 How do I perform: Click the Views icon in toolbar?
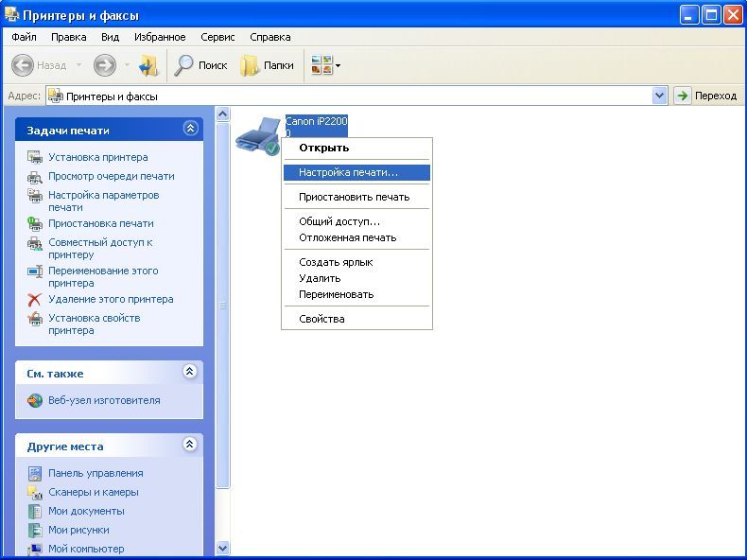pyautogui.click(x=322, y=65)
